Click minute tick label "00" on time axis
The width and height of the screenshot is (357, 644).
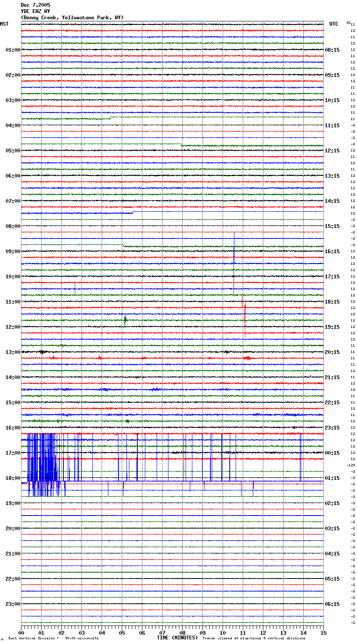(x=21, y=633)
